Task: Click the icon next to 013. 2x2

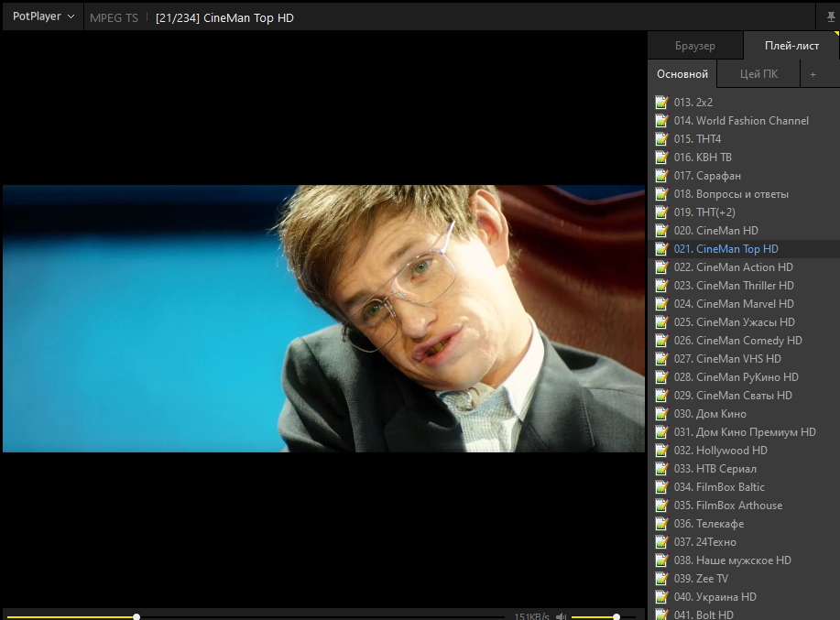Action: coord(662,103)
